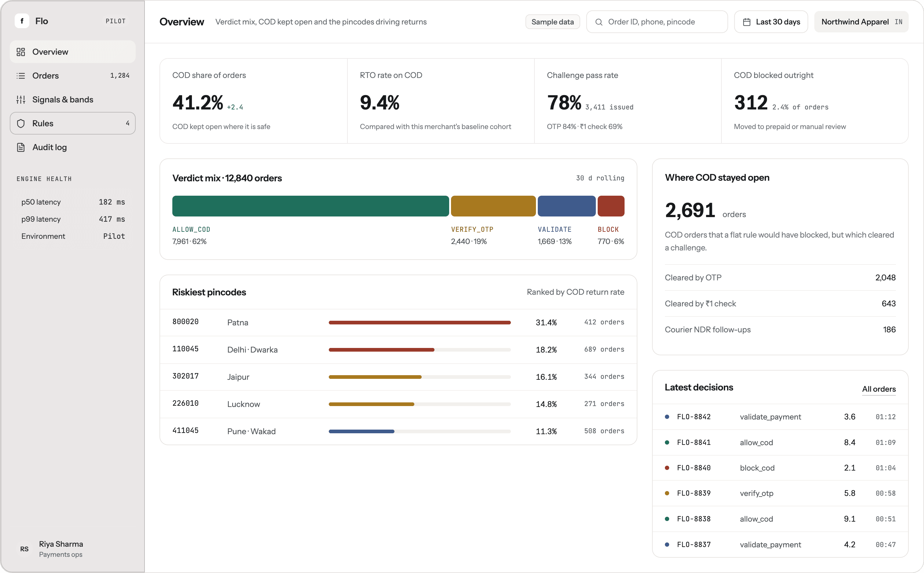Screen dimensions: 924x573
Task: Select pincode 226010 Lucknow row
Action: point(398,404)
